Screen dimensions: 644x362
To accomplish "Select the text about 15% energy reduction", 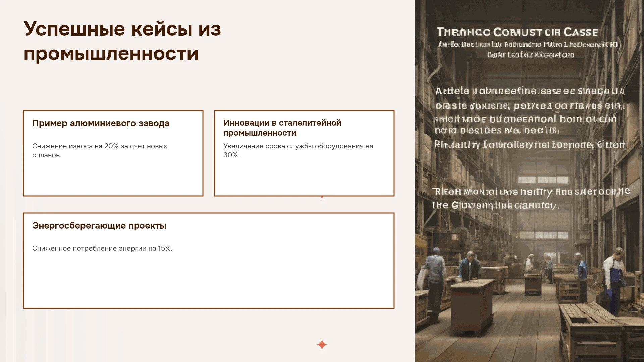I will 102,248.
